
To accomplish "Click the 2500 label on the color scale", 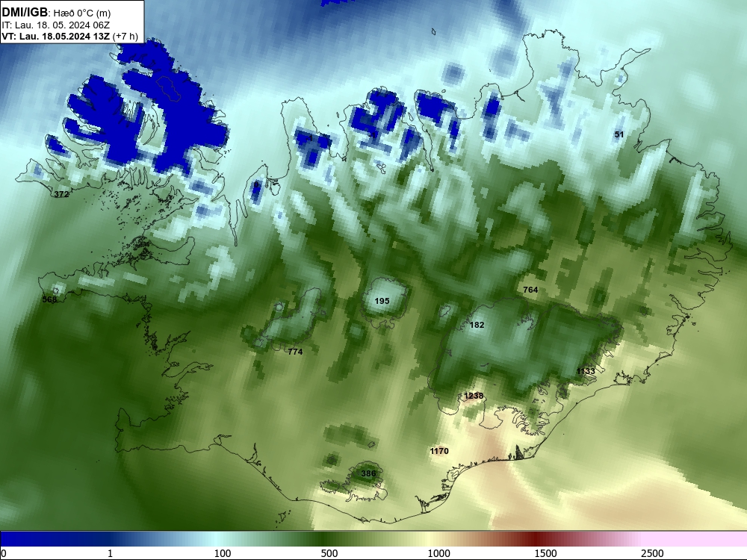I will pyautogui.click(x=652, y=553).
